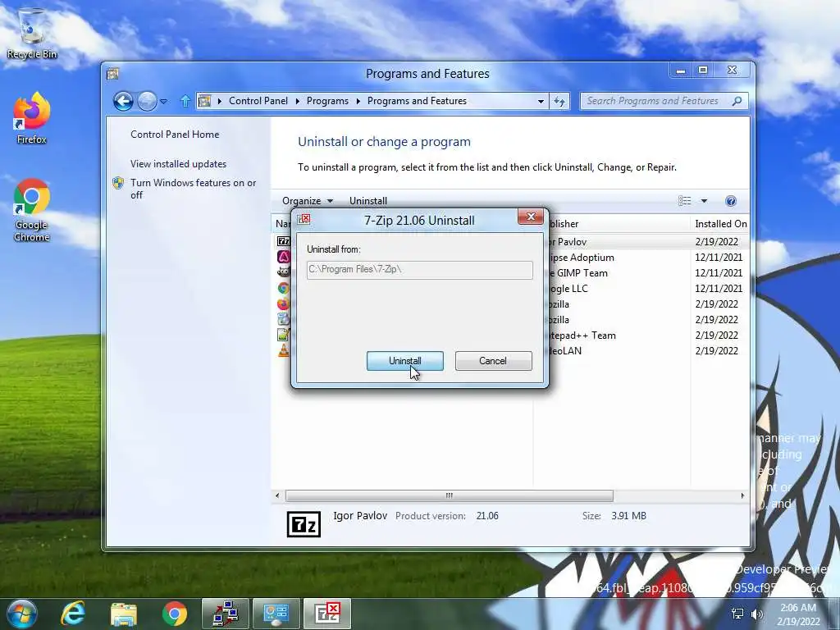Cancel the 7-Zip uninstall dialog
Viewport: 840px width, 630px height.
pos(493,361)
